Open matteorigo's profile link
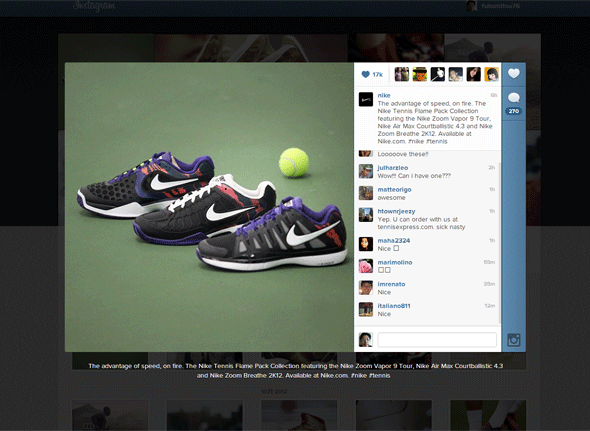This screenshot has width=590, height=431. click(394, 189)
